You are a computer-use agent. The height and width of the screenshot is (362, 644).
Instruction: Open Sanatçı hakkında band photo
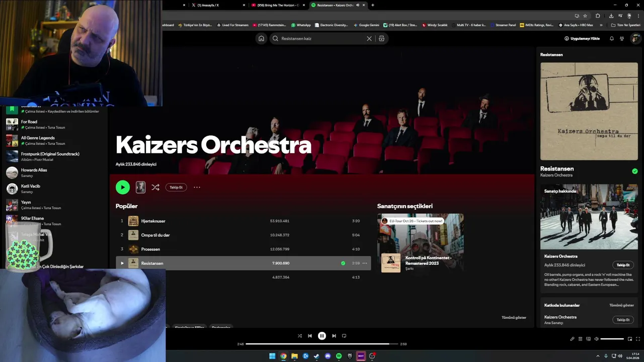click(589, 216)
